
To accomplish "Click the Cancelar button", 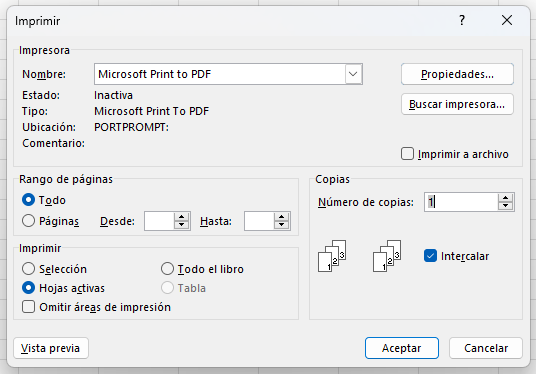I will tap(486, 348).
